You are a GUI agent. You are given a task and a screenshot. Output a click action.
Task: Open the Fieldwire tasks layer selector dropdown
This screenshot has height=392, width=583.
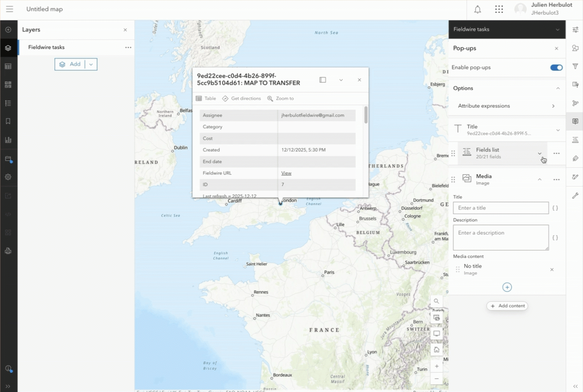(557, 30)
